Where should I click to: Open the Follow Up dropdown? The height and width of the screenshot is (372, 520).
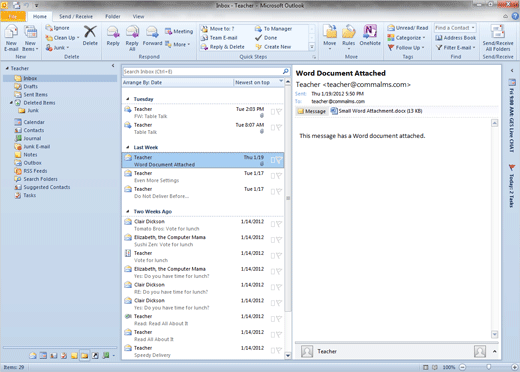point(406,48)
